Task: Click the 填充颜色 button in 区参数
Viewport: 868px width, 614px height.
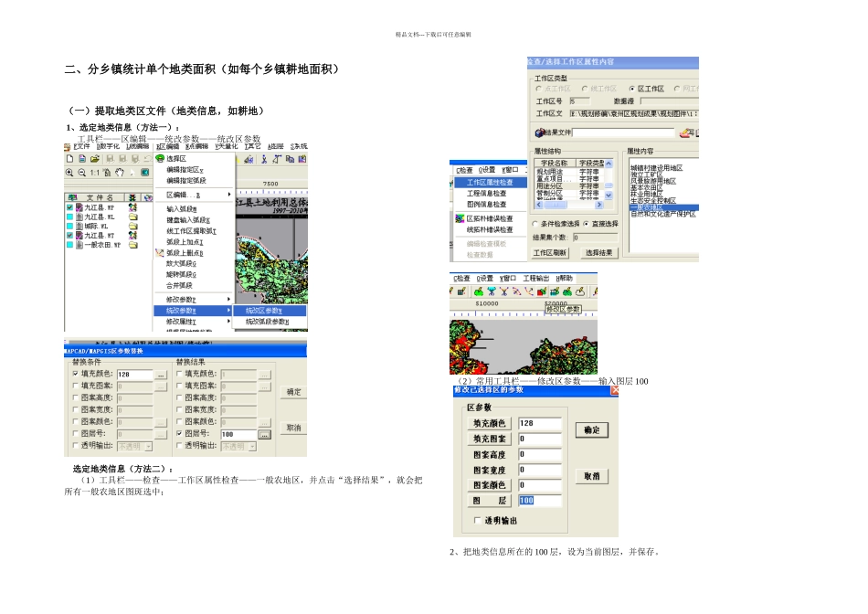Action: click(490, 424)
